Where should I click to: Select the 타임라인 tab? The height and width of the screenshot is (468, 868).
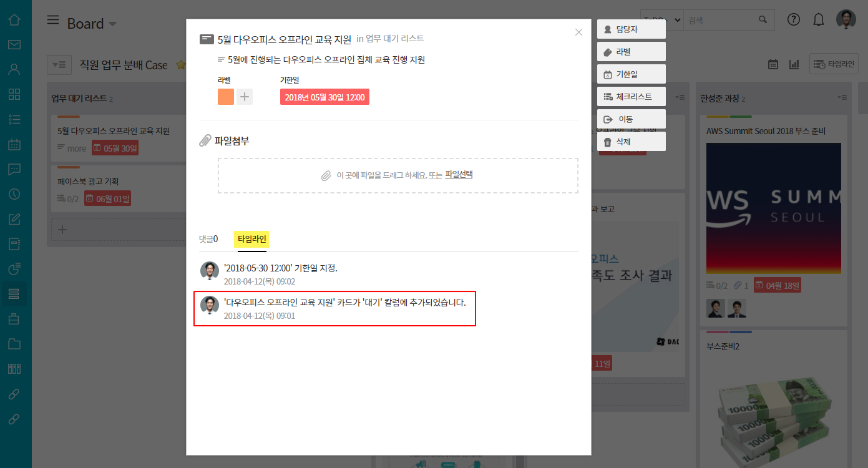click(x=251, y=239)
